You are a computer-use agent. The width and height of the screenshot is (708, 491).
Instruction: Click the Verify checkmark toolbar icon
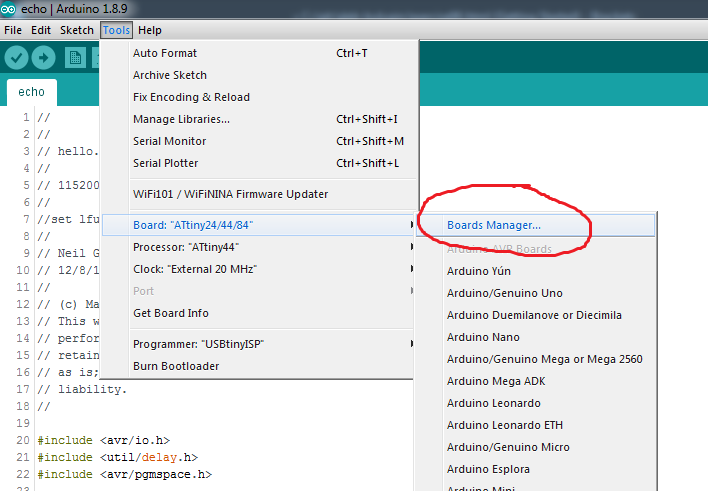(x=16, y=58)
